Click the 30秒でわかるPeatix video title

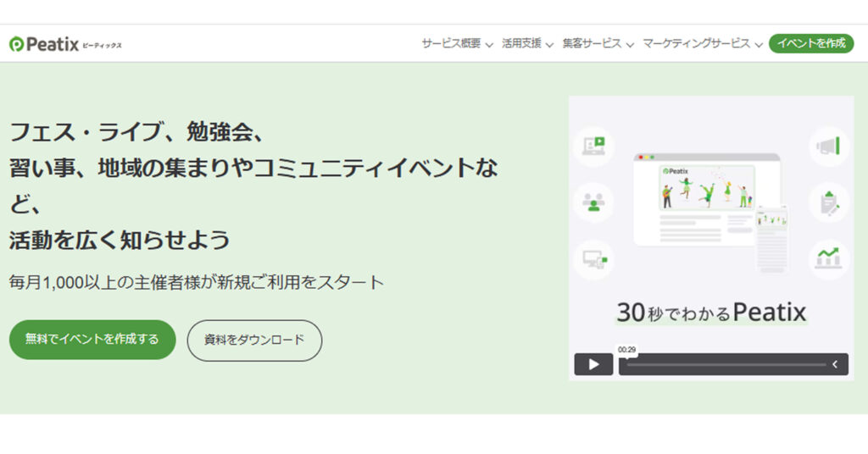coord(711,313)
